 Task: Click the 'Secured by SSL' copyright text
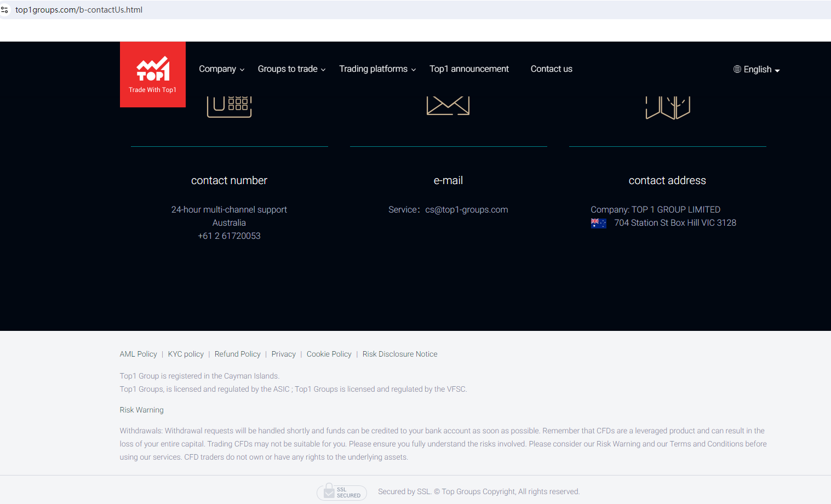[x=479, y=492]
